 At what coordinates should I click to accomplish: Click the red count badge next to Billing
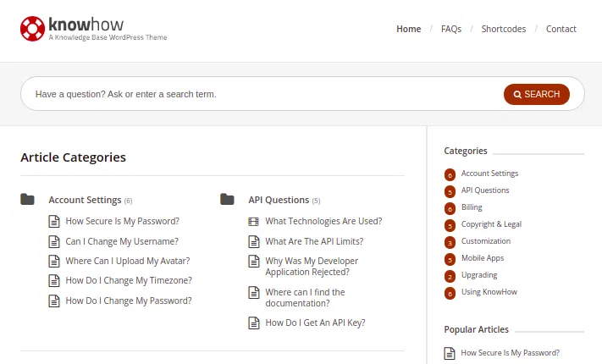click(450, 208)
